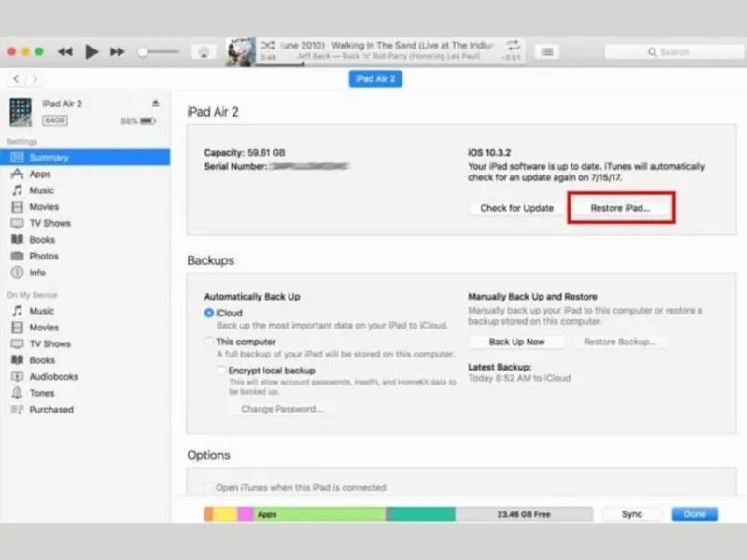Open Movies under Settings
Image resolution: width=747 pixels, height=560 pixels.
(85, 207)
